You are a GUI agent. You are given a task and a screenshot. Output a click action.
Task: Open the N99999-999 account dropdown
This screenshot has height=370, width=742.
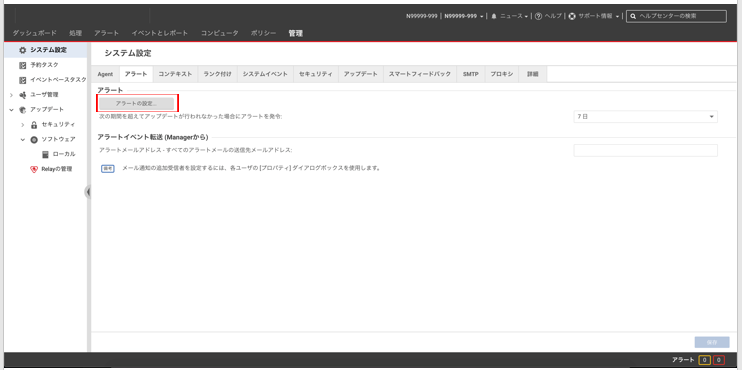[x=464, y=16]
